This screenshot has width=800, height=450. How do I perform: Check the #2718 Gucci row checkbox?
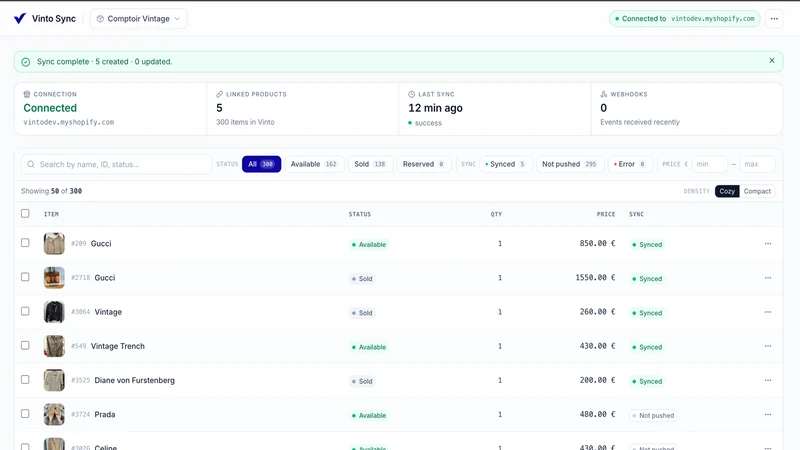[25, 277]
